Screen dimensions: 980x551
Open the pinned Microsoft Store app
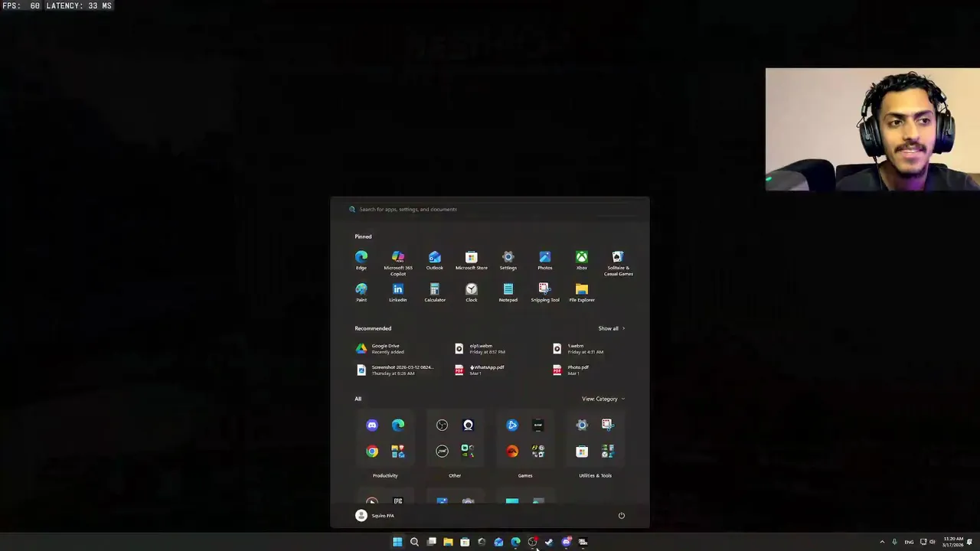[x=472, y=260]
